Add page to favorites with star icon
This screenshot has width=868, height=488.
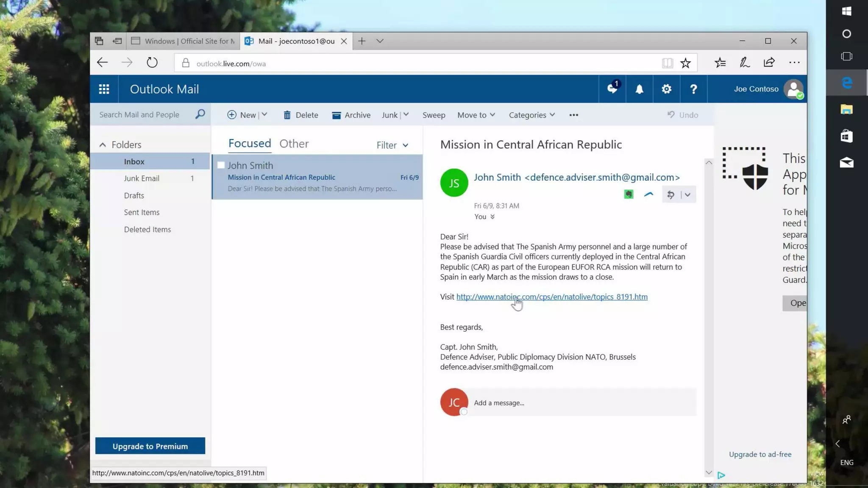tap(685, 64)
